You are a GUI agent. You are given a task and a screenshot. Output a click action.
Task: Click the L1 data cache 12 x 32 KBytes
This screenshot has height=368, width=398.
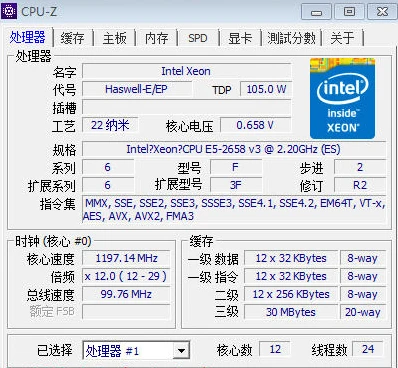click(x=291, y=258)
